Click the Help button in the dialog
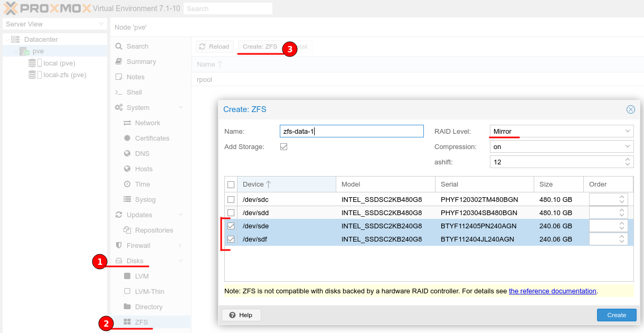Viewport: 644px width, 333px height. [x=241, y=315]
